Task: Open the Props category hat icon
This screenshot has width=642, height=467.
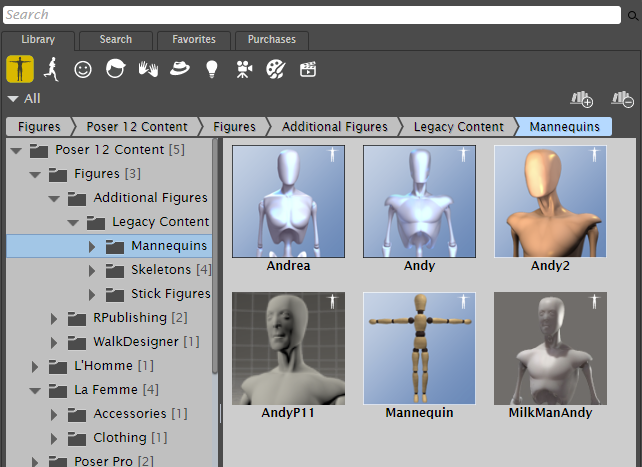Action: point(180,69)
